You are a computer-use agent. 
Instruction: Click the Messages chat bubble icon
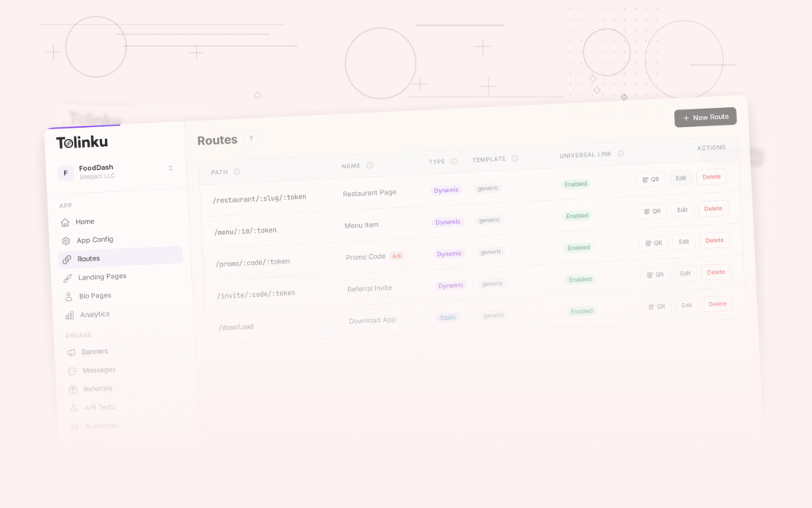72,371
